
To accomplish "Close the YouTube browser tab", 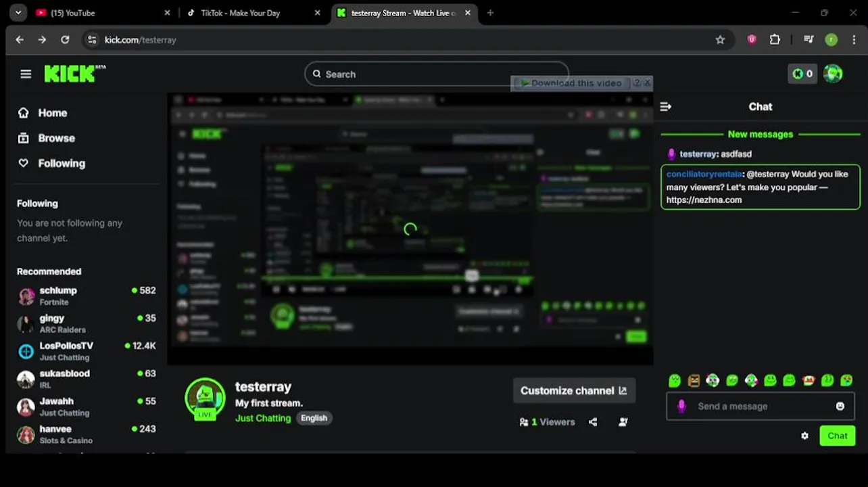I will (167, 13).
